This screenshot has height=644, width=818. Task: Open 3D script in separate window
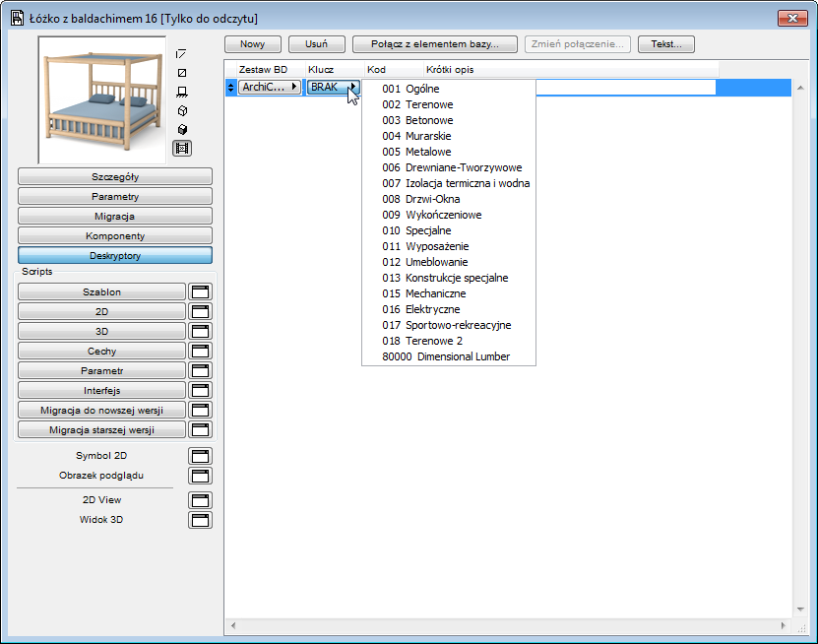[201, 332]
